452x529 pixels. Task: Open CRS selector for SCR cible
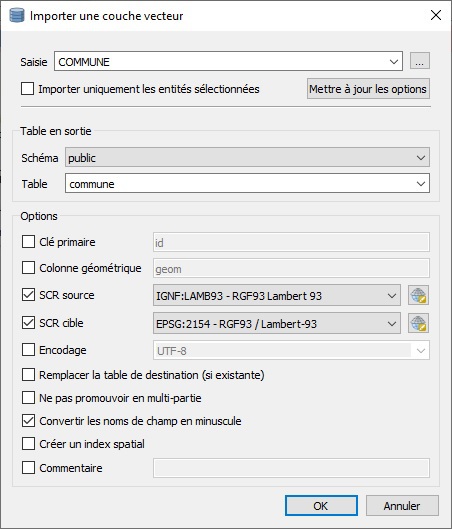coord(418,323)
